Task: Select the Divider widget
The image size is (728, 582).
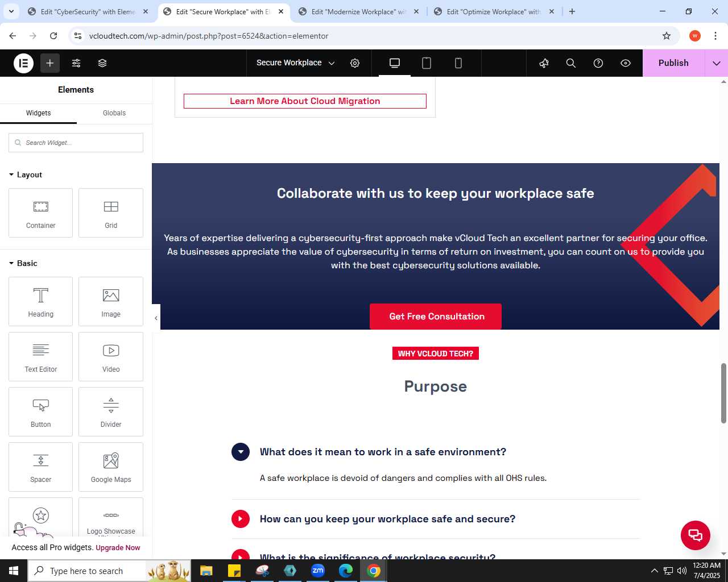Action: pyautogui.click(x=111, y=411)
